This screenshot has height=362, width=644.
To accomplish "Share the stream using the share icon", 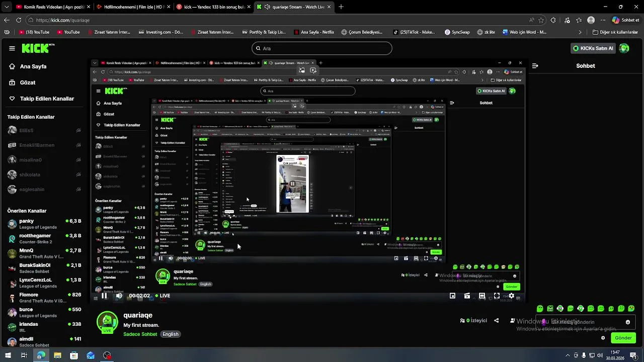I will [497, 321].
